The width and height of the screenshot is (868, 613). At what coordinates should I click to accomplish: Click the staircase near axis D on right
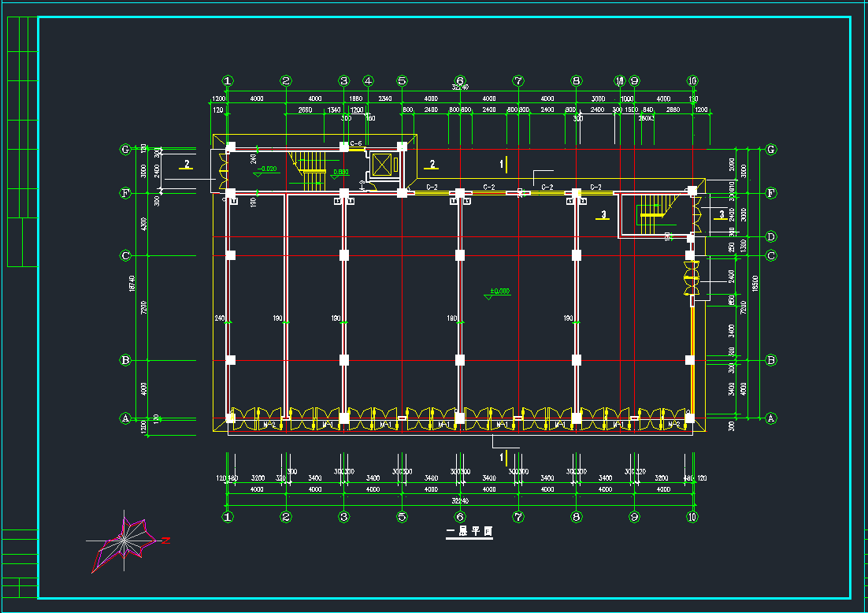(x=651, y=214)
